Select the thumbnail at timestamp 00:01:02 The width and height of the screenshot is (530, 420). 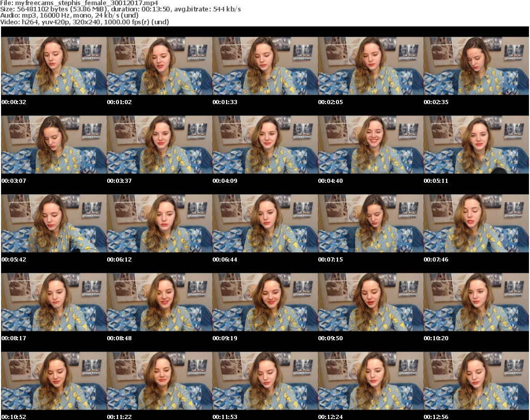(159, 66)
